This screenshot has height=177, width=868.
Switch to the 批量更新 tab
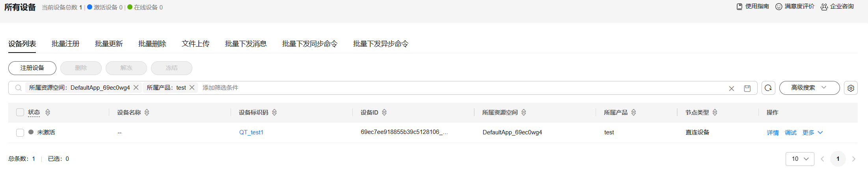click(109, 44)
